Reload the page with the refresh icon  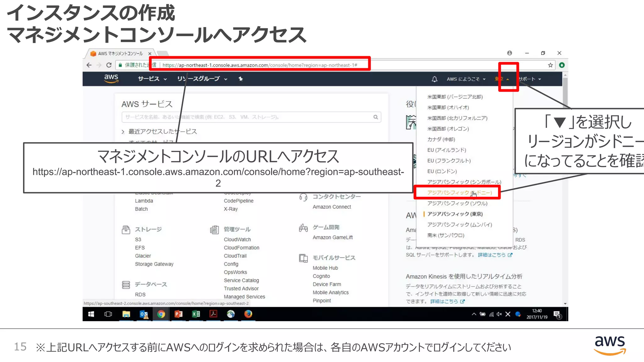point(109,65)
